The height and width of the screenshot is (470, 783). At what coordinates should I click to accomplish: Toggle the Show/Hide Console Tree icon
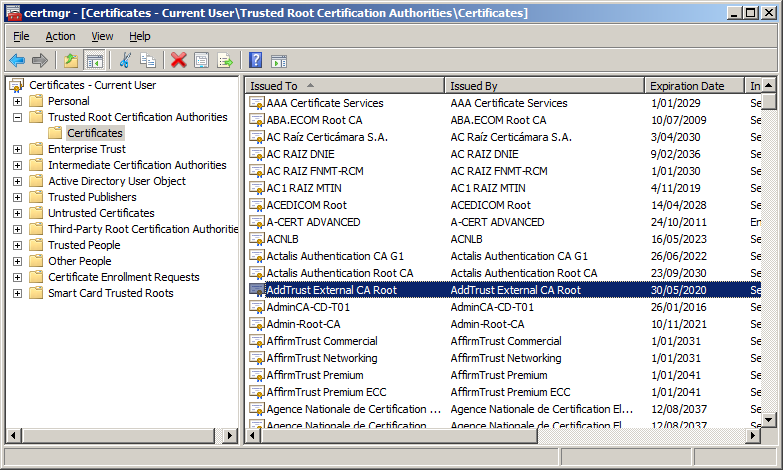pos(95,60)
